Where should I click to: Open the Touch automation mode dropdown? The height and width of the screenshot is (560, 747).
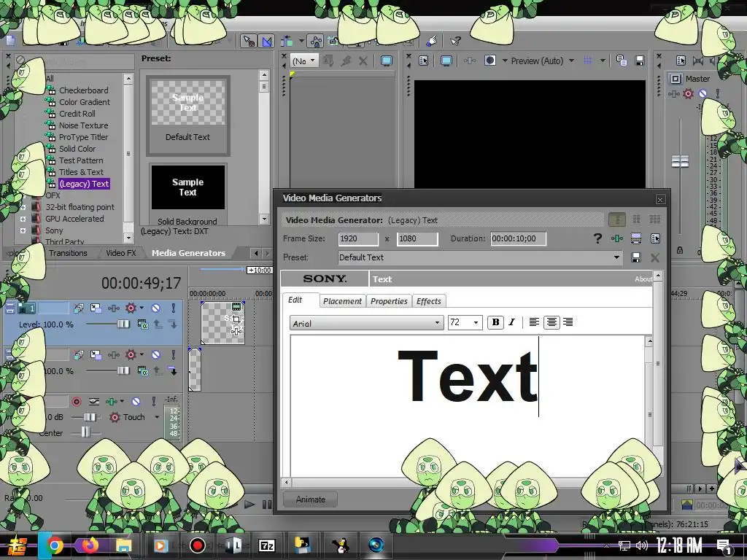click(x=157, y=417)
